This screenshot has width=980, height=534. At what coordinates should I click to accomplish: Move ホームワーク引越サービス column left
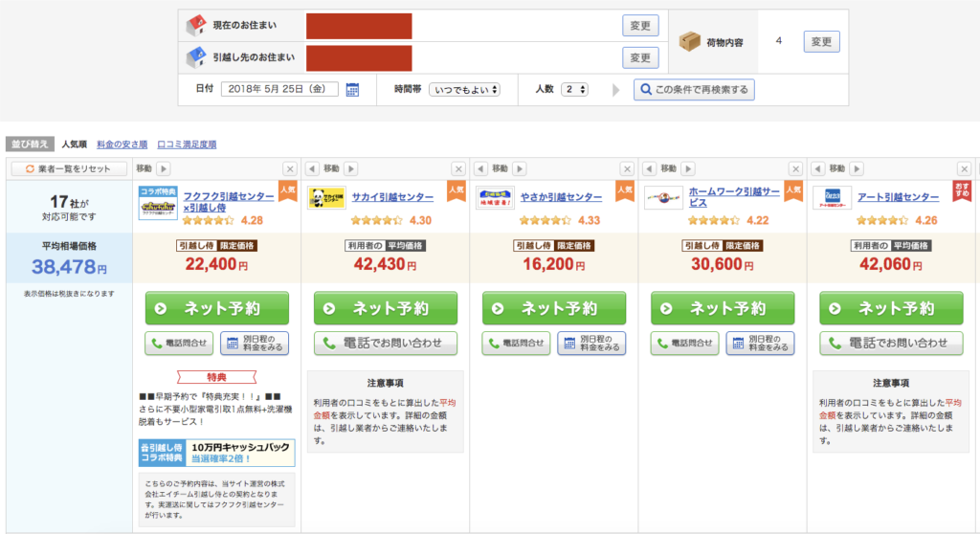650,168
